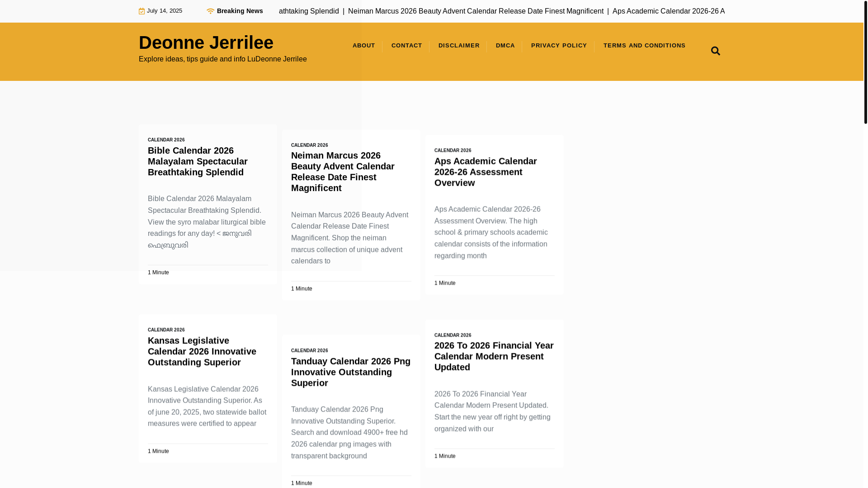The height and width of the screenshot is (488, 868).
Task: Click CALENDAR 2026 tag above Aps Academic
Action: click(453, 150)
